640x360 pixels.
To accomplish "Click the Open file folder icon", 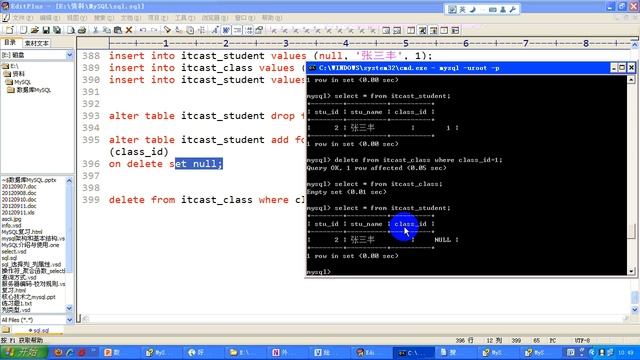I will coord(35,30).
